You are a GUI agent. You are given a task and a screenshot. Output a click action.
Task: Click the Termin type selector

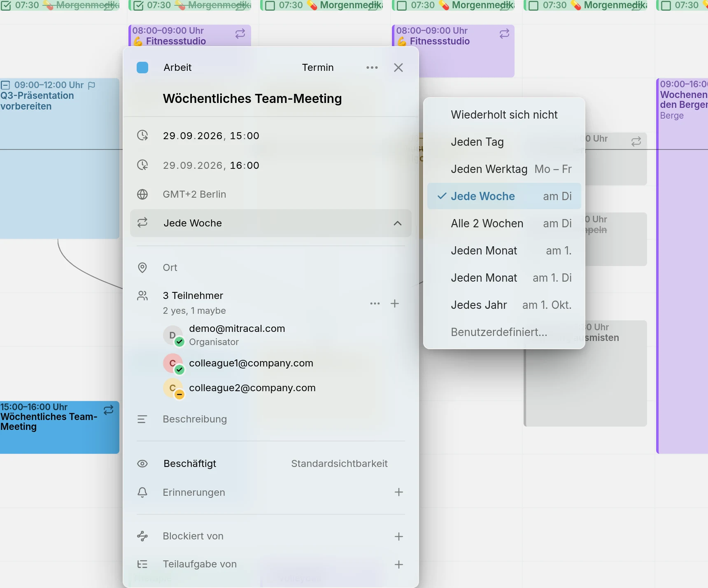coord(318,68)
